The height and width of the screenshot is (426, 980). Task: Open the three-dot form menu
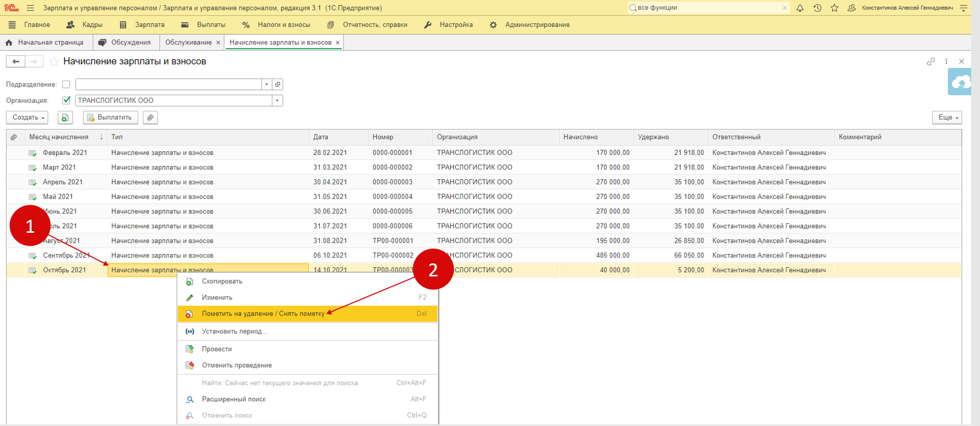[x=946, y=61]
